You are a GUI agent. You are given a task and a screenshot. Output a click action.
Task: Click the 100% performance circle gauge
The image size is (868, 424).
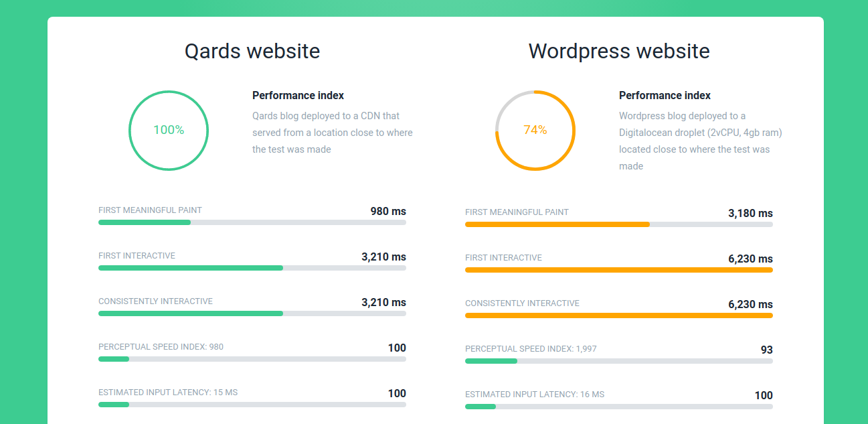(x=169, y=130)
